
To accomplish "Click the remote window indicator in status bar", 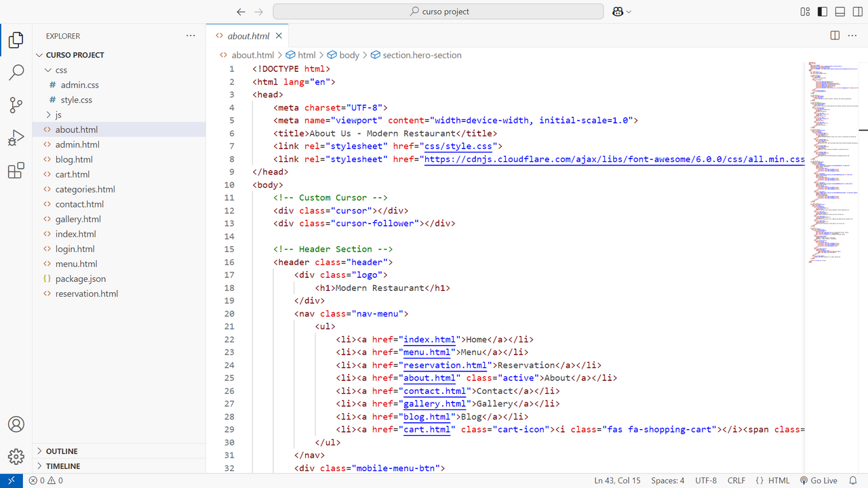I will pos(12,481).
